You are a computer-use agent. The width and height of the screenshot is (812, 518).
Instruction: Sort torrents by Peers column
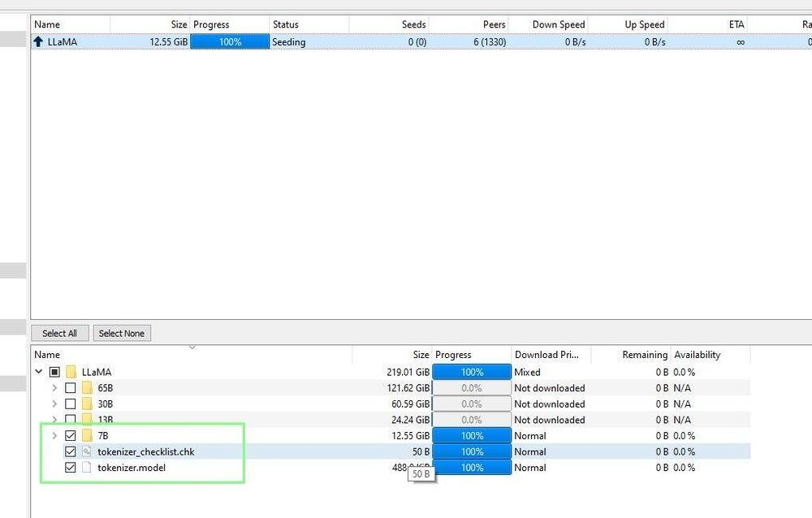pyautogui.click(x=469, y=24)
